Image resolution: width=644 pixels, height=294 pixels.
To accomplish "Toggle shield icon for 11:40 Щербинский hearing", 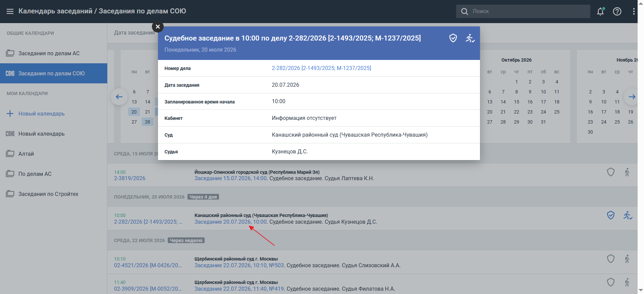I will click(611, 282).
